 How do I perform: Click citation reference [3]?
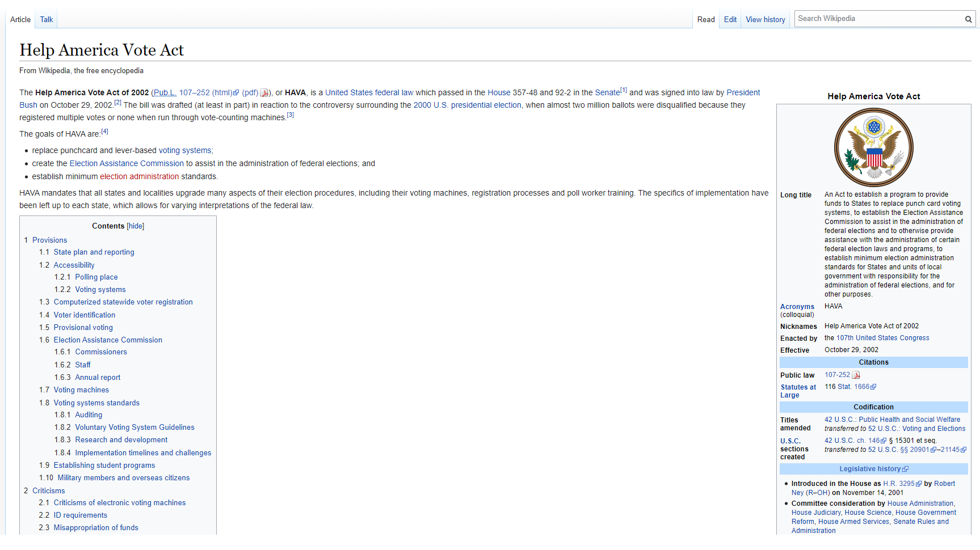pyautogui.click(x=290, y=115)
